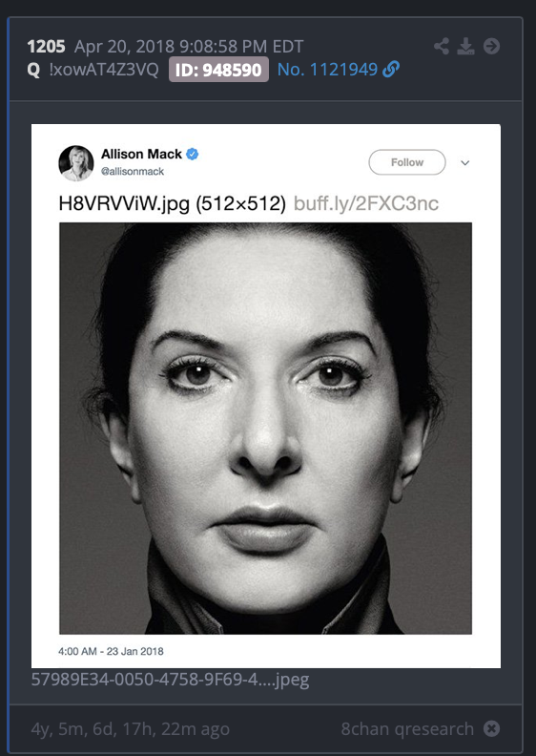Click the Follow button on the tweet

pos(407,162)
